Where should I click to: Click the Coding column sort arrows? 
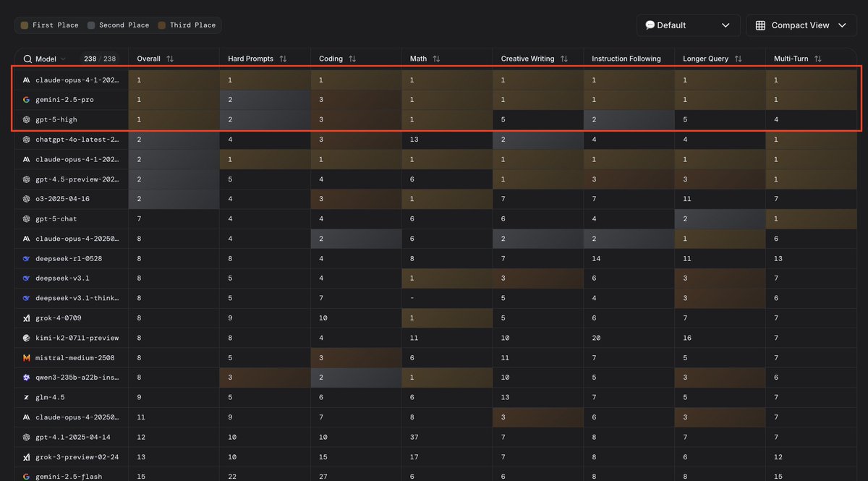(352, 59)
